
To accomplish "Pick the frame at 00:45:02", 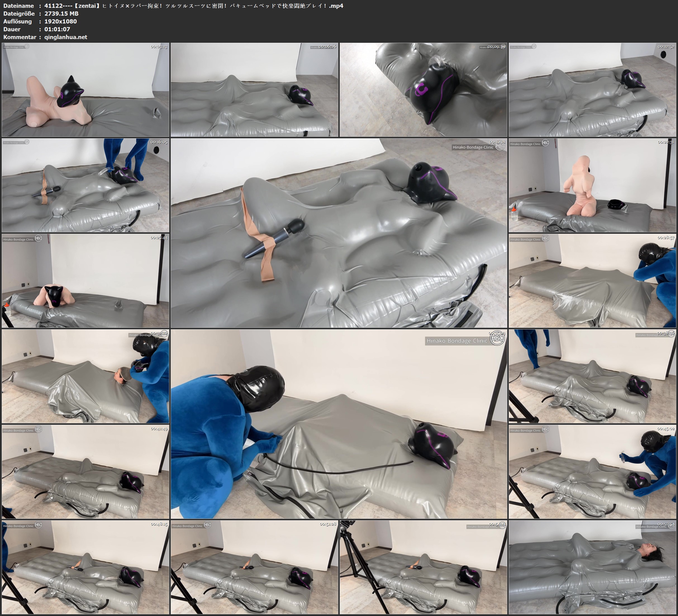I will [592, 472].
